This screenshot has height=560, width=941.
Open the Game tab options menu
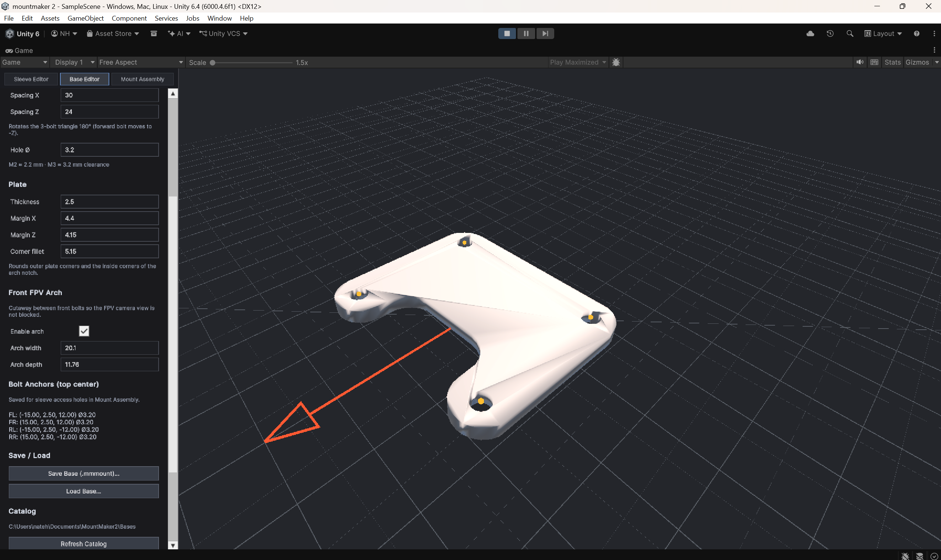tap(934, 50)
